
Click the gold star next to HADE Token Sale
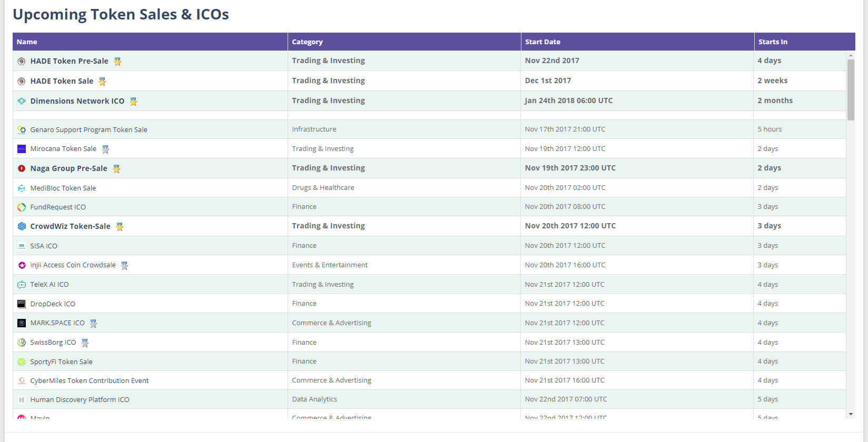click(102, 82)
